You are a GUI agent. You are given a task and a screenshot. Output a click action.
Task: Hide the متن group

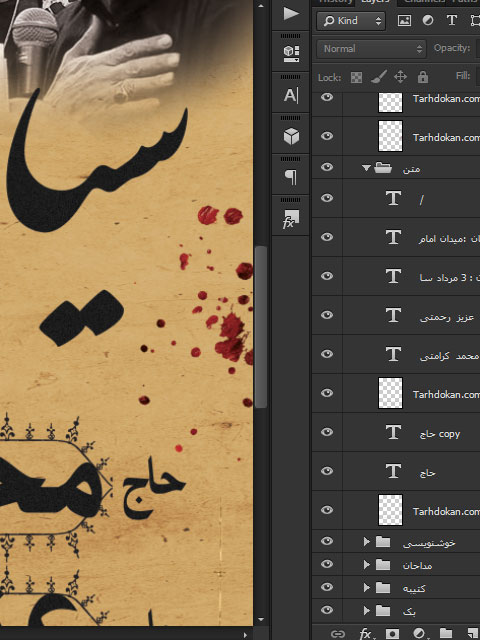click(327, 167)
